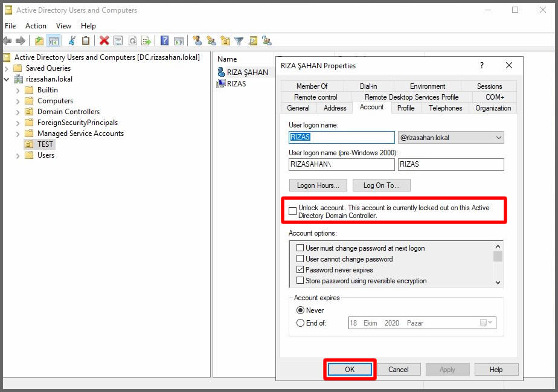Toggle show/hide console tree icon

[54, 41]
